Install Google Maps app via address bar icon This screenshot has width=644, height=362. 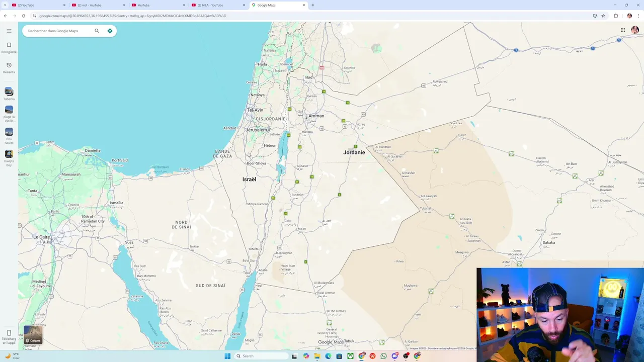[595, 16]
